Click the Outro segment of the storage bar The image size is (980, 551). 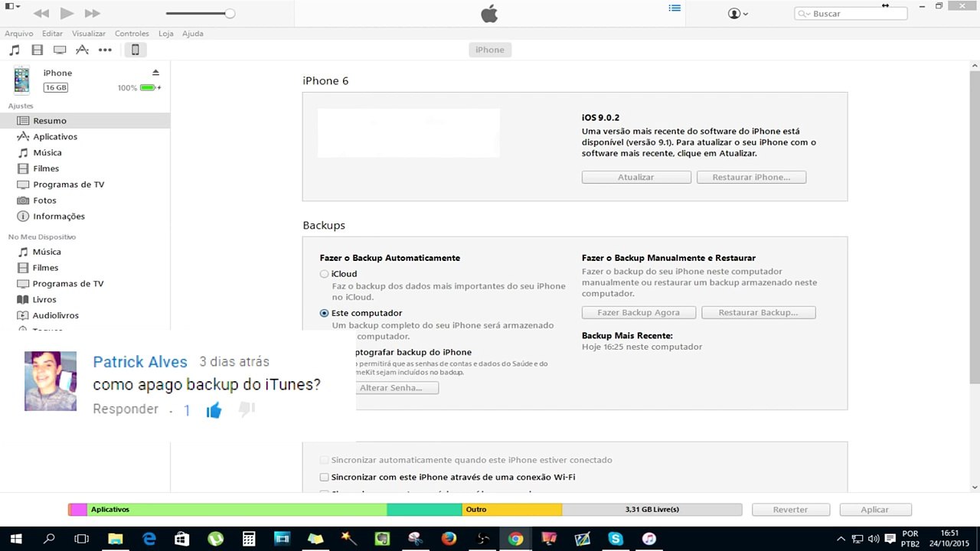[x=512, y=510]
